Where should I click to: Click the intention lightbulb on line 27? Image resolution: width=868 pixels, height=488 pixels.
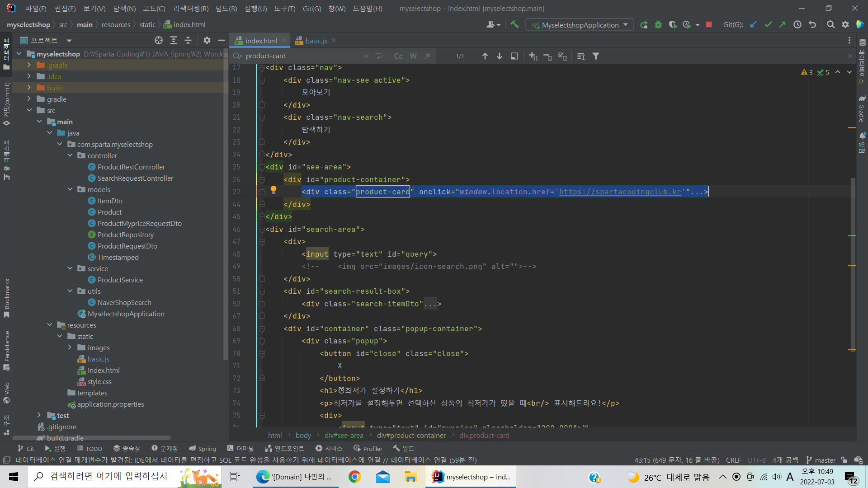[x=274, y=190]
